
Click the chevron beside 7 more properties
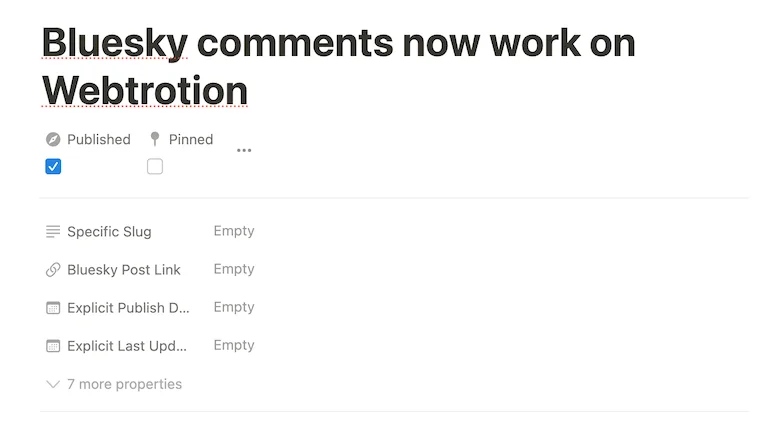coord(53,384)
